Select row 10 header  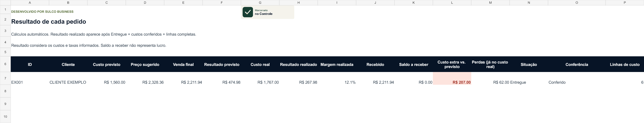click(5, 117)
